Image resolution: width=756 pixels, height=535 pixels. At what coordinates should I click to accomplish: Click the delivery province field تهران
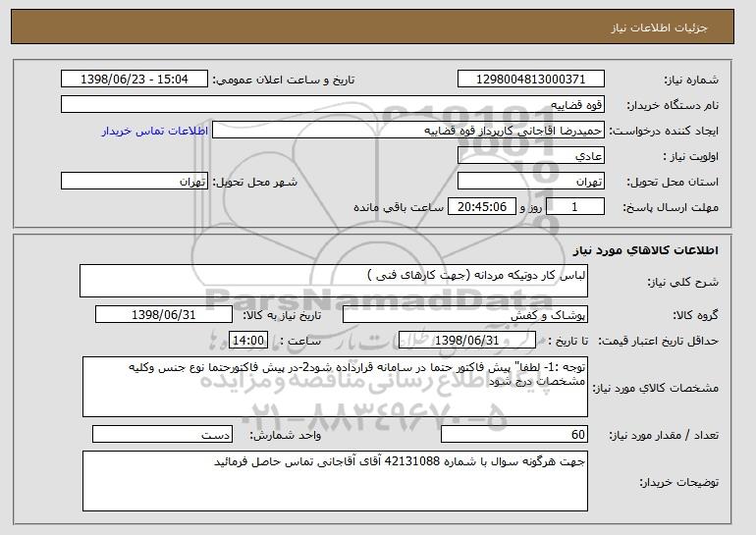tap(531, 182)
